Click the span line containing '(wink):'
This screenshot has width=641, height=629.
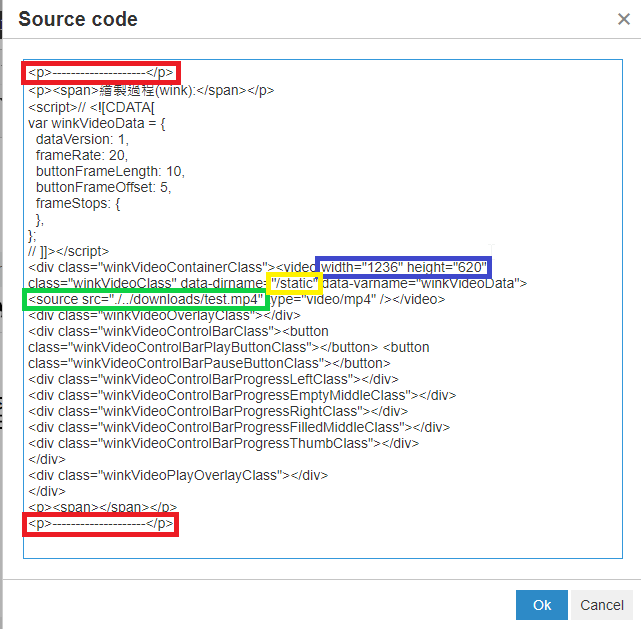point(151,90)
